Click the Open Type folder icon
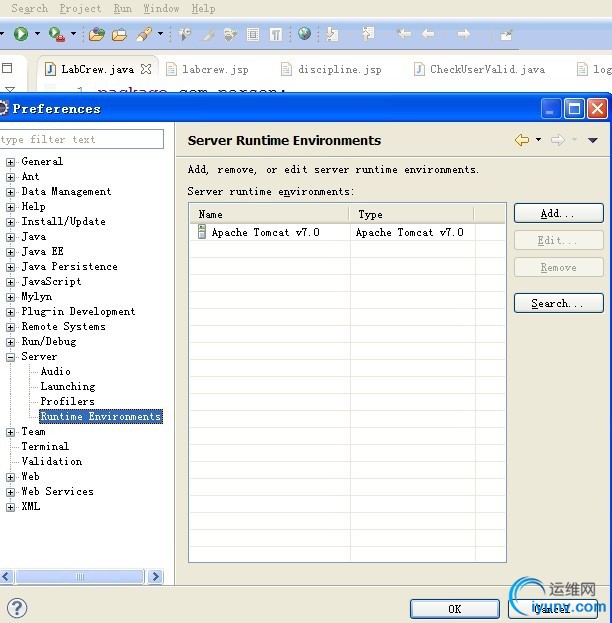 [97, 35]
